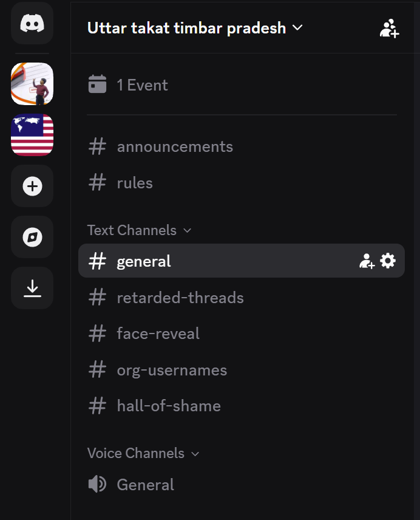Click the download apps icon
The height and width of the screenshot is (520, 420).
click(32, 287)
